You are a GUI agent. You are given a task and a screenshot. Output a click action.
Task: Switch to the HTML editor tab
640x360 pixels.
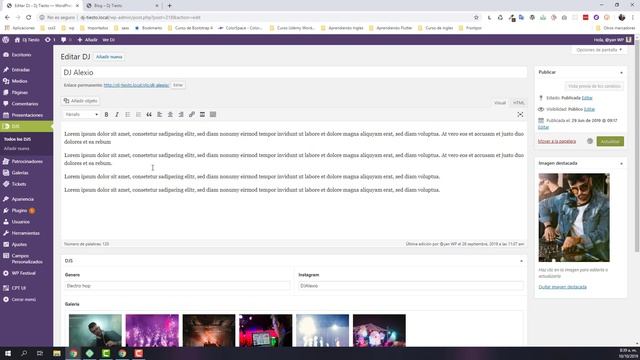pos(518,103)
